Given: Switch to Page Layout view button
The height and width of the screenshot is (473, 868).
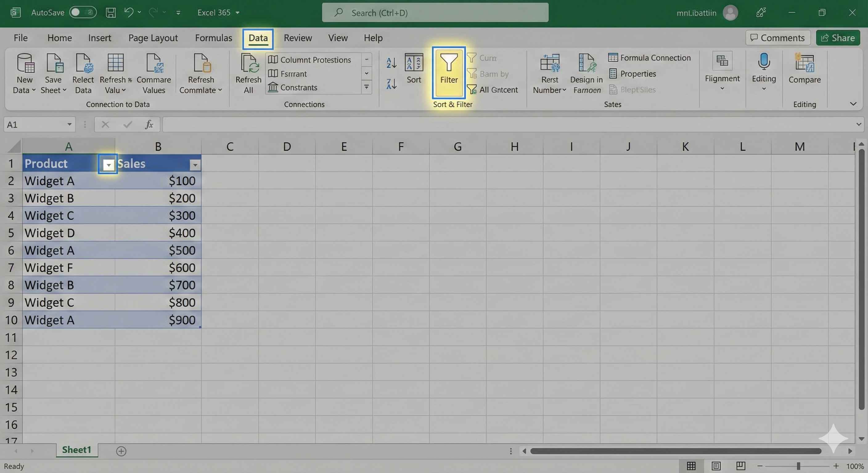Looking at the screenshot, I should (x=716, y=466).
